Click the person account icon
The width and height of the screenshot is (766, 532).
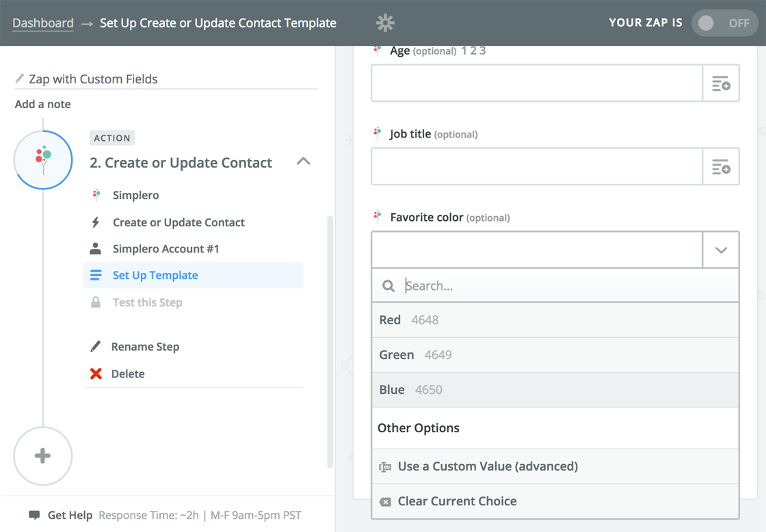[x=96, y=249]
